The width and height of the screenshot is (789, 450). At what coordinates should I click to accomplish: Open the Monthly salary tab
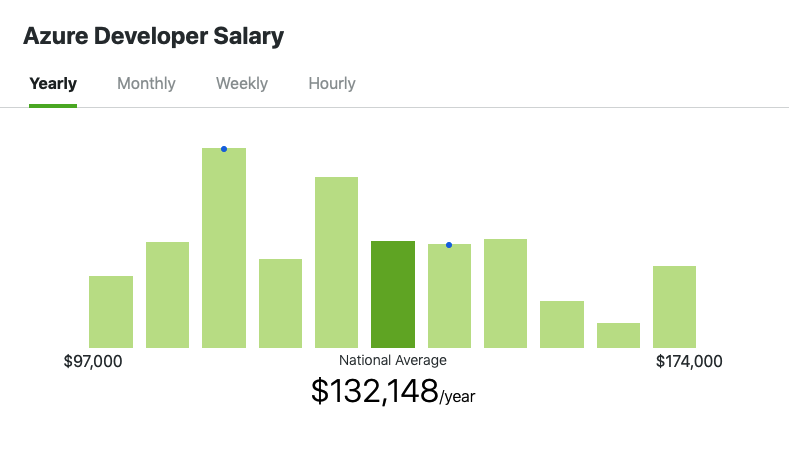(x=146, y=84)
